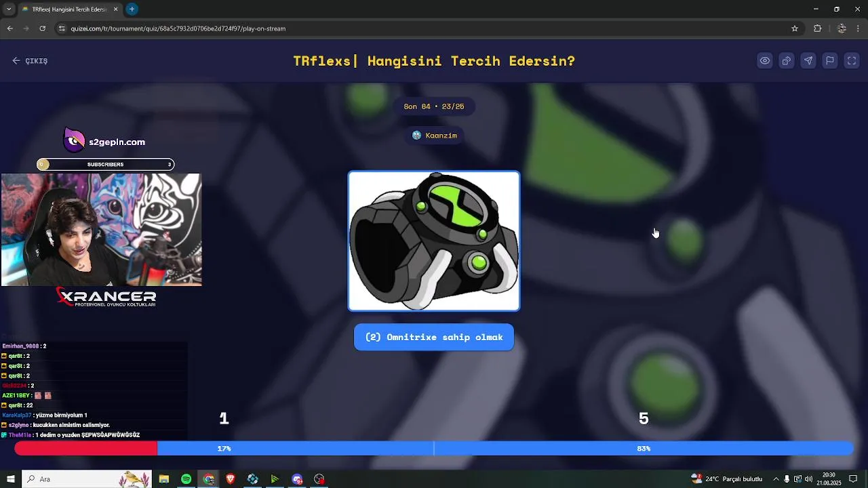The image size is (868, 488).
Task: Expand the tab search dropdown arrow
Action: tap(8, 9)
